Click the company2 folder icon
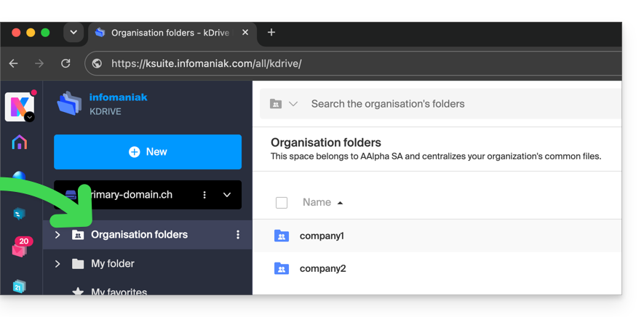The image size is (644, 317). (282, 268)
